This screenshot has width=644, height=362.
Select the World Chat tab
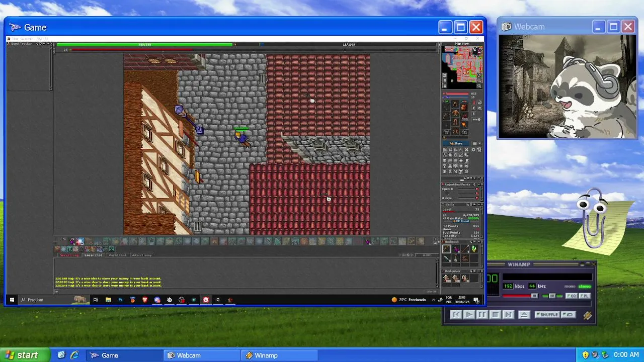pos(117,255)
